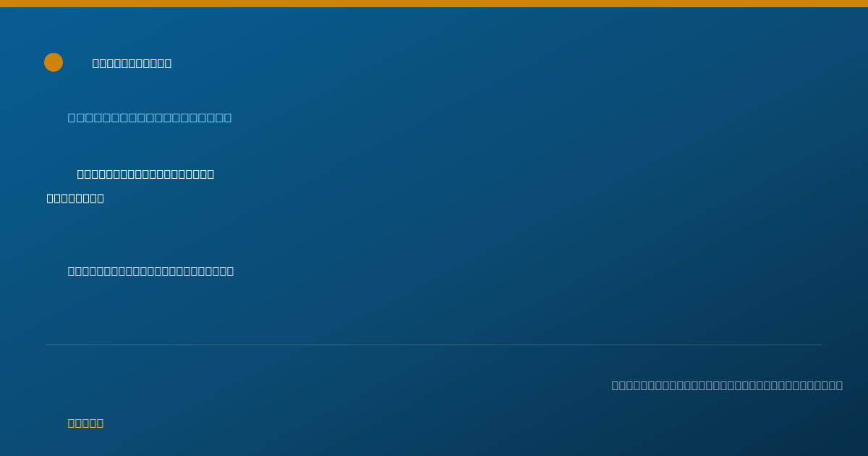Click the short white paragraph continuation line
868x456 pixels.
(x=75, y=198)
